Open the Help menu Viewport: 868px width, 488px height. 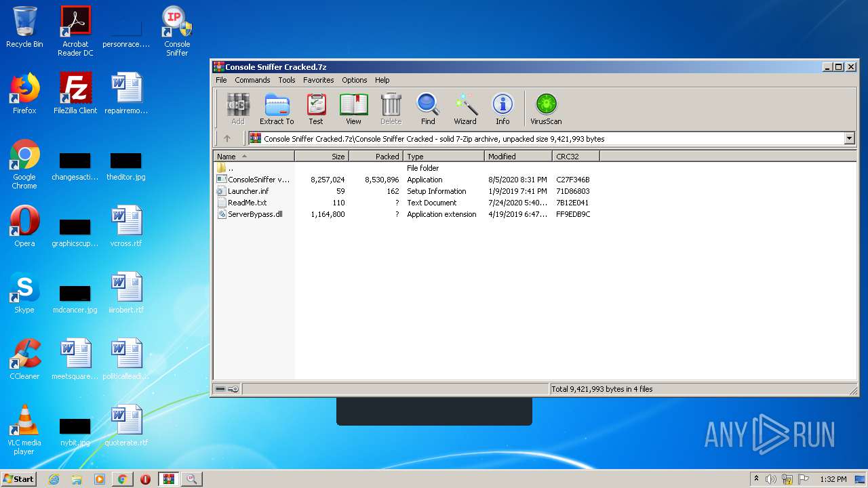click(382, 80)
